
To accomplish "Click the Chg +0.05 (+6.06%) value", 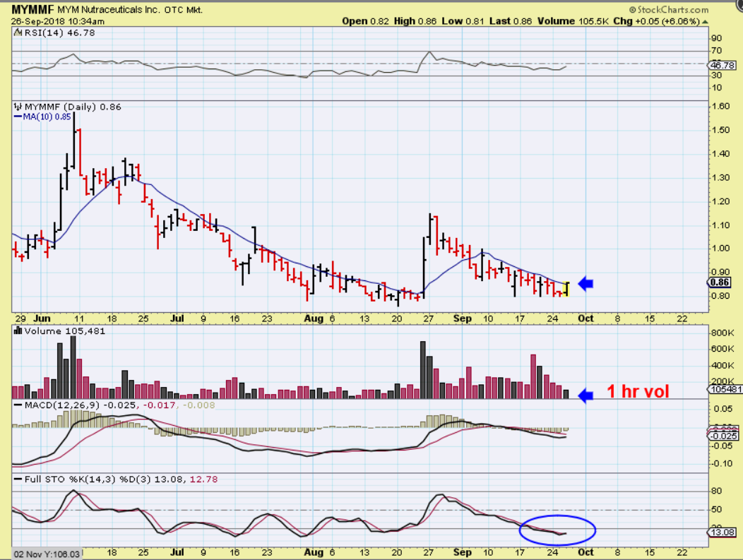I will coord(656,21).
